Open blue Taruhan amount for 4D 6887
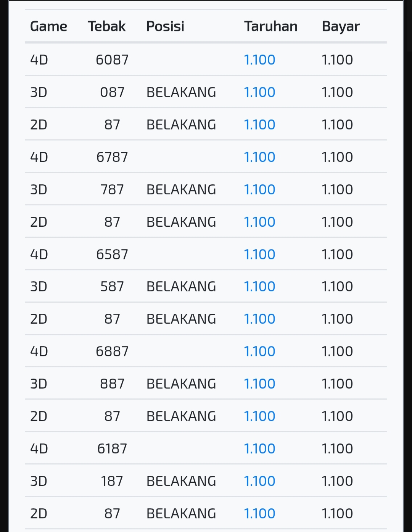This screenshot has width=412, height=532. coord(259,351)
